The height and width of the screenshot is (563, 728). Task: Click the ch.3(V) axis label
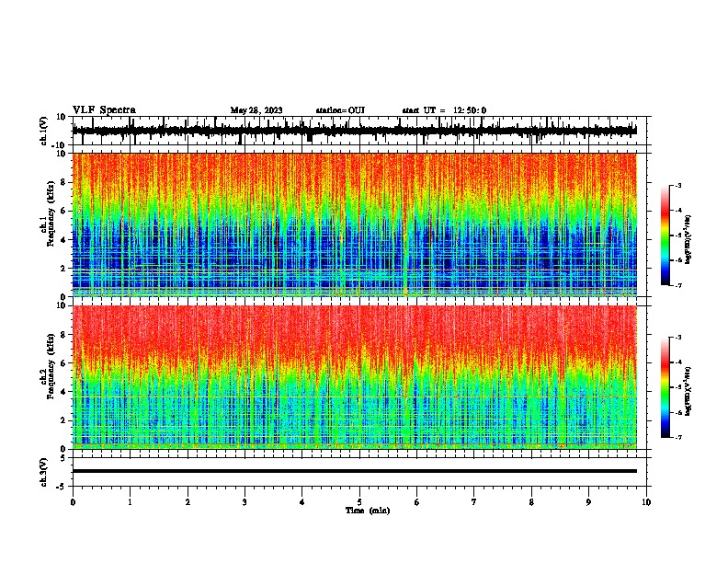click(44, 472)
